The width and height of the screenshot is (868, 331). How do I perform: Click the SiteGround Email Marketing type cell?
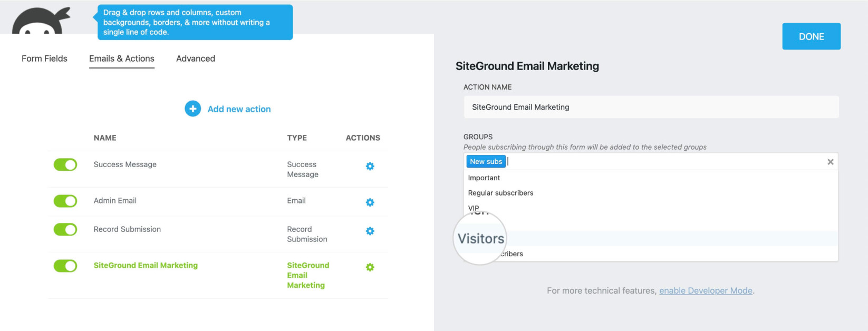click(x=308, y=275)
